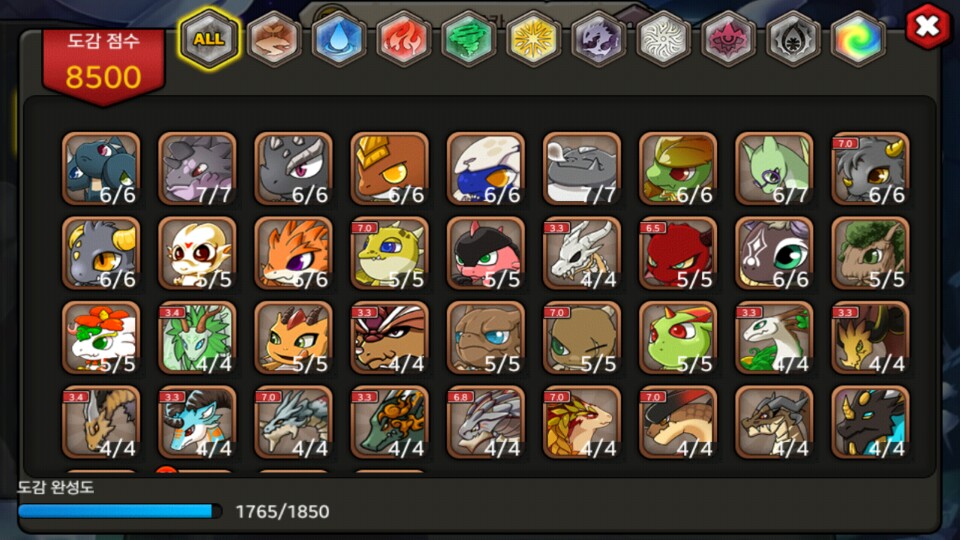
Task: Select the green dragon with glasses 6/7
Action: click(x=774, y=168)
